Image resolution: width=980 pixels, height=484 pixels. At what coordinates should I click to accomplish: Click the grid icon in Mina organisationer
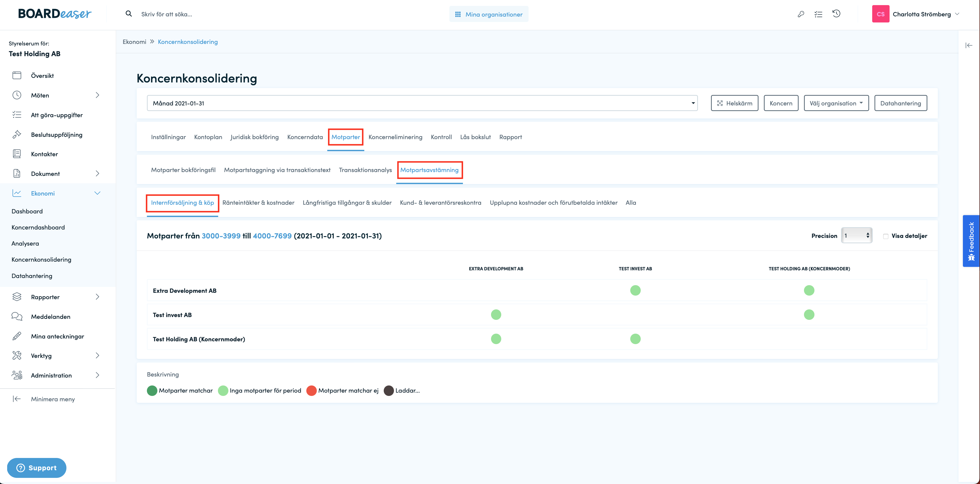[x=458, y=14]
